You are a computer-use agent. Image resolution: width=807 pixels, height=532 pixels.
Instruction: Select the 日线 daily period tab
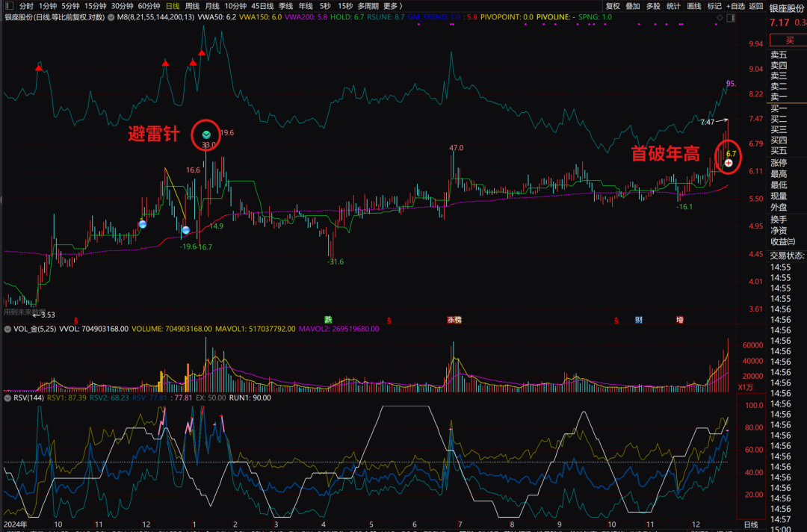(173, 6)
